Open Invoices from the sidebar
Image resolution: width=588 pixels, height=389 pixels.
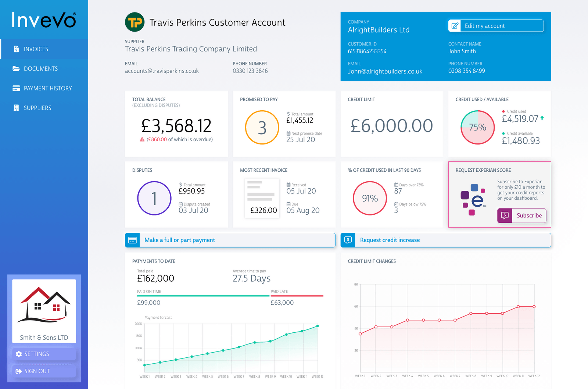click(x=36, y=49)
